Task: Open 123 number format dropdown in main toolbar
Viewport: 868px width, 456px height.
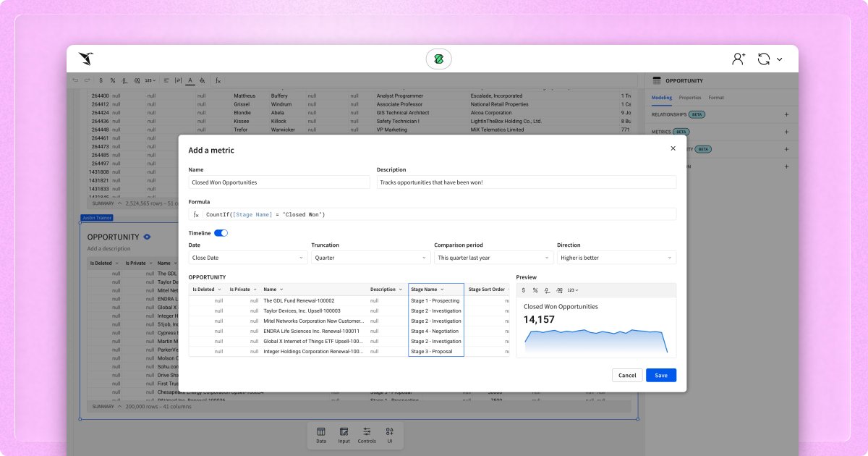Action: (x=150, y=80)
